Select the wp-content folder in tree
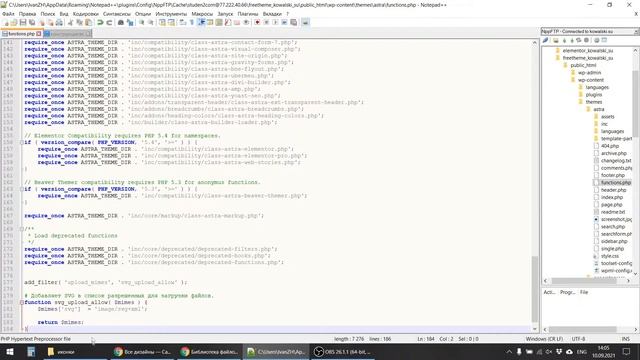640x360 pixels. point(591,80)
